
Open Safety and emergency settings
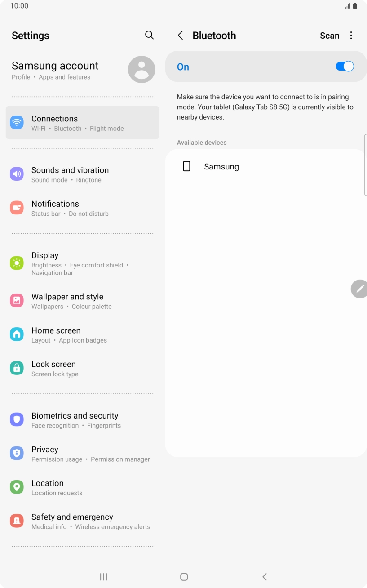pyautogui.click(x=83, y=521)
